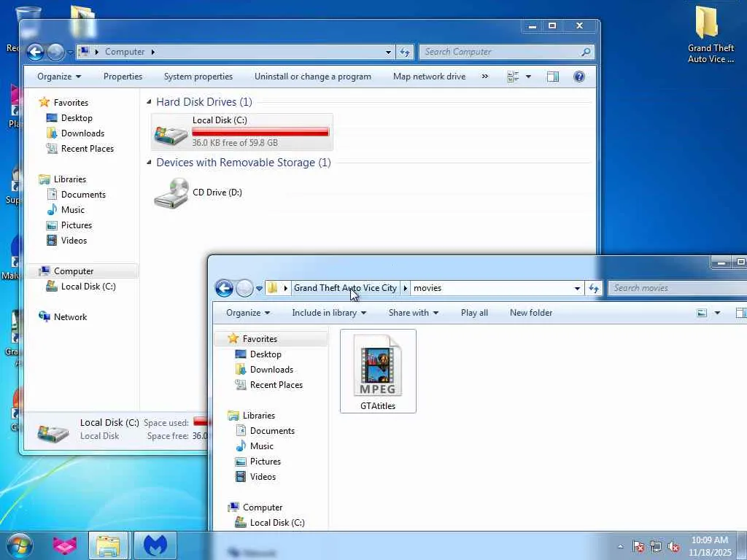Click Back arrow in movies window
Viewport: 747px width, 560px height.
coord(224,288)
